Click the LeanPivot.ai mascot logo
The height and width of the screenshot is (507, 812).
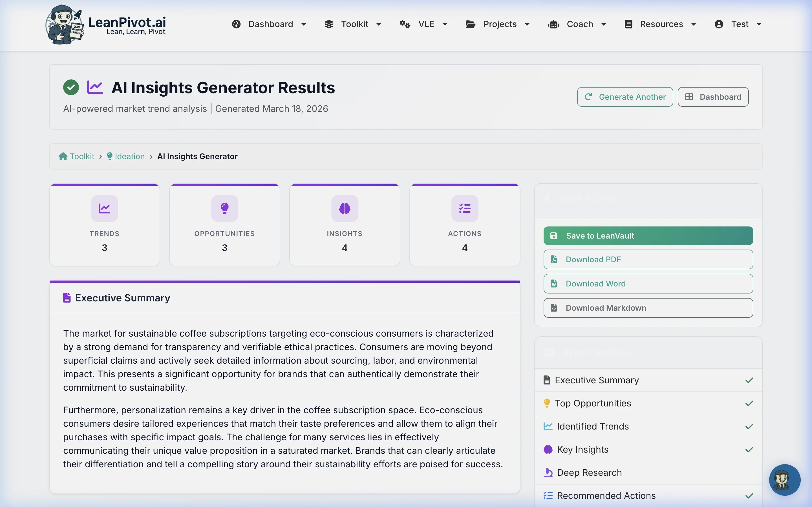point(65,24)
